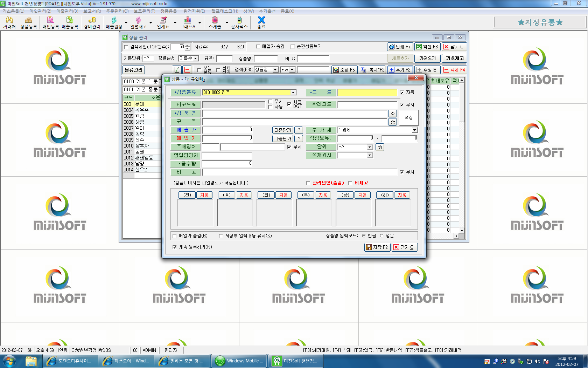The height and width of the screenshot is (368, 588).
Task: Toggle 매입가 숨김(B) checkbox in dialog
Action: tap(175, 236)
